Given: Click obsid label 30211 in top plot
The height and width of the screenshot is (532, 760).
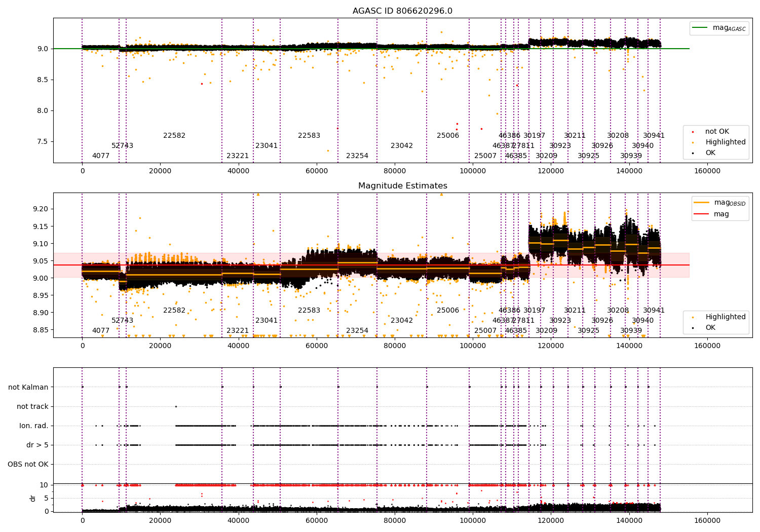Looking at the screenshot, I should pos(575,136).
